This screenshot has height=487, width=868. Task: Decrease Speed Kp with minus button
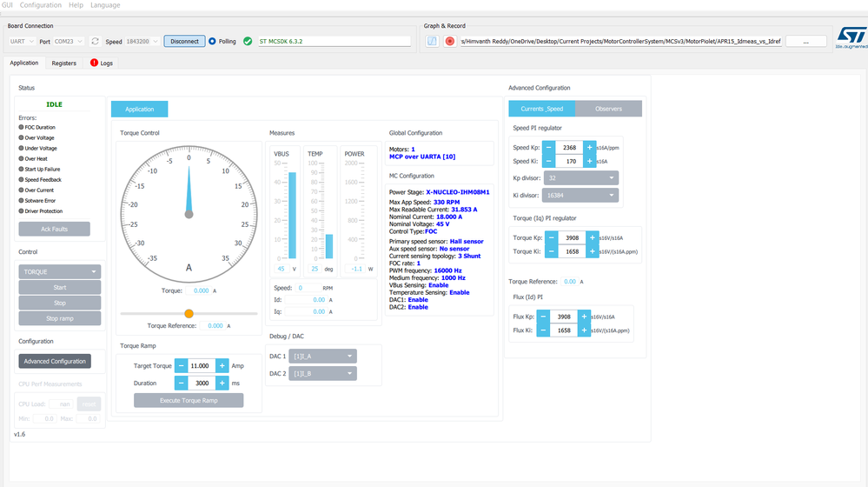coord(548,147)
